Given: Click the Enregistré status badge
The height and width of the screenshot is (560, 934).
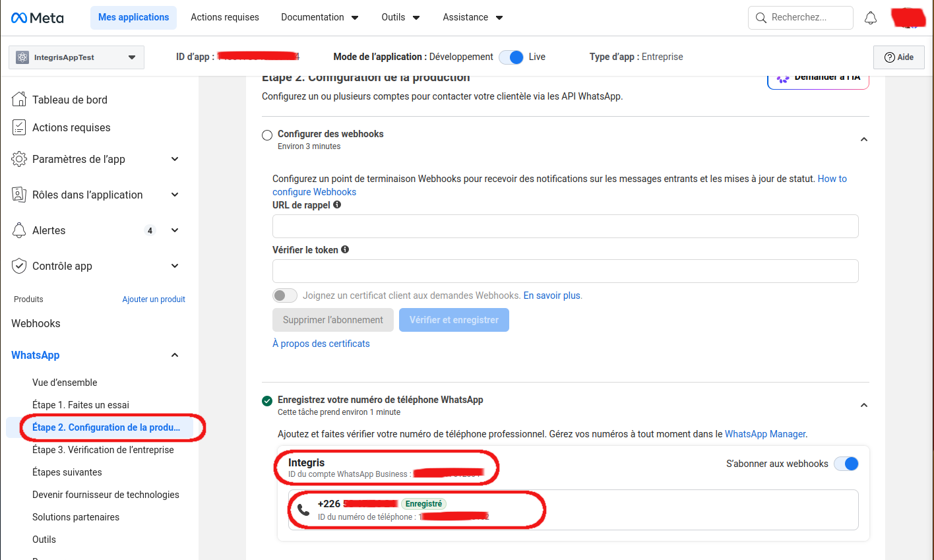Looking at the screenshot, I should point(423,504).
